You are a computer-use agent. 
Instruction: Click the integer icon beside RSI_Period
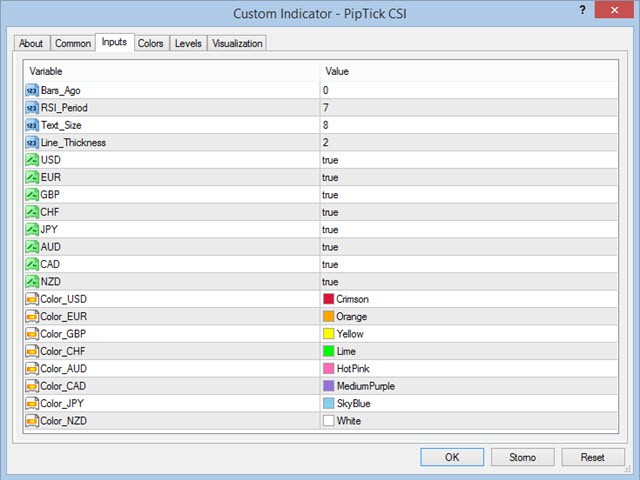coord(32,108)
